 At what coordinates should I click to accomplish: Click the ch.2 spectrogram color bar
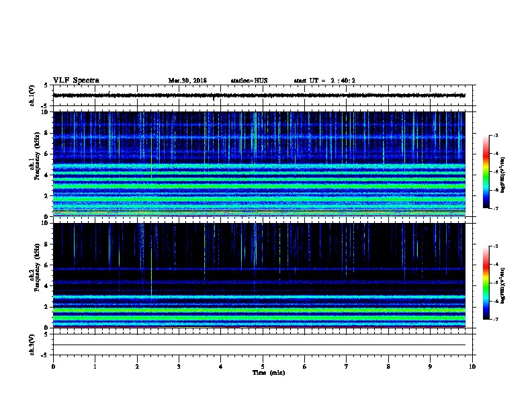[x=486, y=283]
